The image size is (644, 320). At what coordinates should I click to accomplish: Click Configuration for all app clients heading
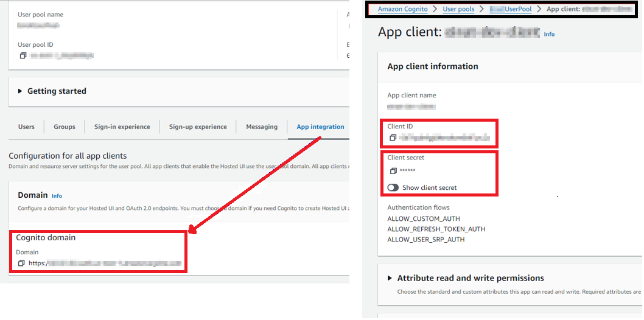pyautogui.click(x=68, y=156)
